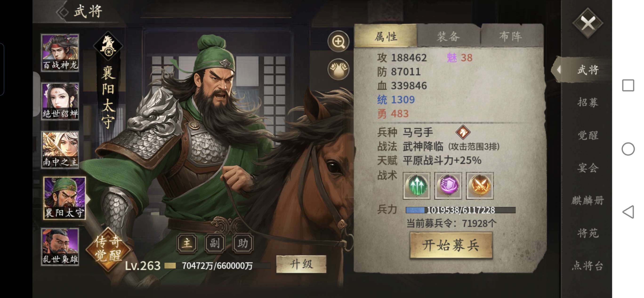Viewport: 644px width, 298px height.
Task: Click the 升级 level up button
Action: click(x=301, y=264)
